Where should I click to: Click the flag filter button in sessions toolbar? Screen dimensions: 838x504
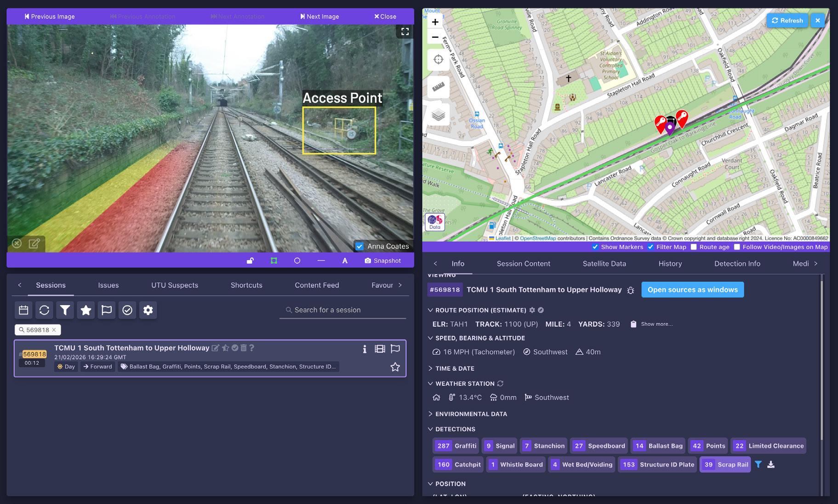[107, 310]
